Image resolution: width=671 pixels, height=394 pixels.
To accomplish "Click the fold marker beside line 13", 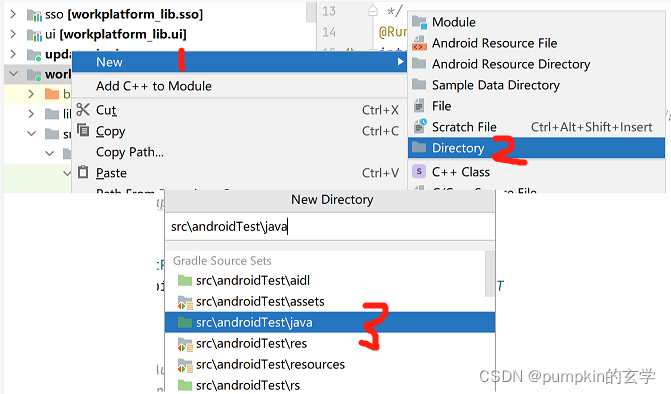I will (x=373, y=11).
